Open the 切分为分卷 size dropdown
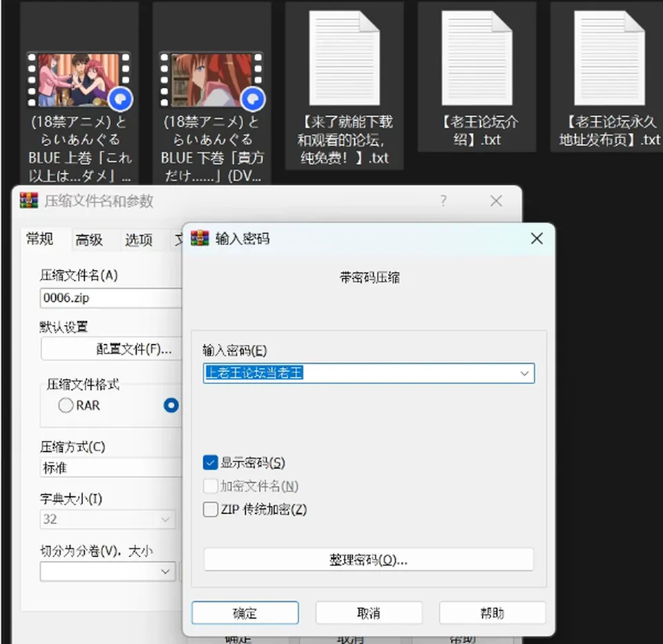Viewport: 663px width, 644px height. [x=165, y=572]
